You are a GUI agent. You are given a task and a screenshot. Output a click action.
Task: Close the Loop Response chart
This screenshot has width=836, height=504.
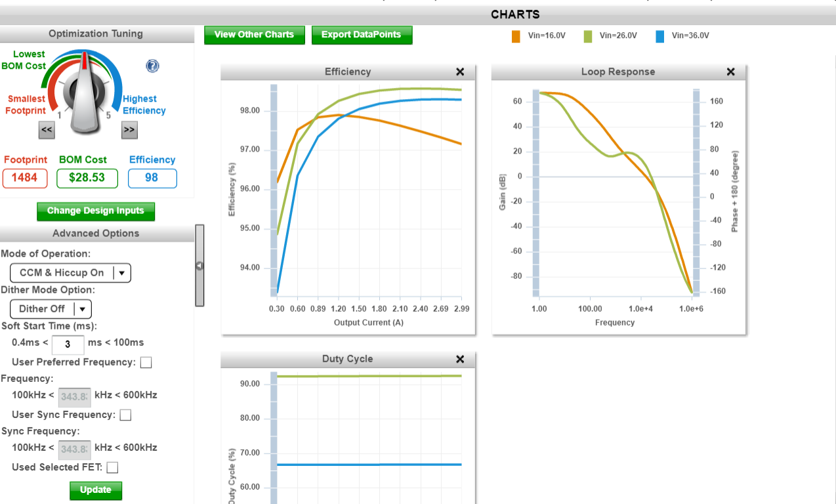click(x=731, y=72)
